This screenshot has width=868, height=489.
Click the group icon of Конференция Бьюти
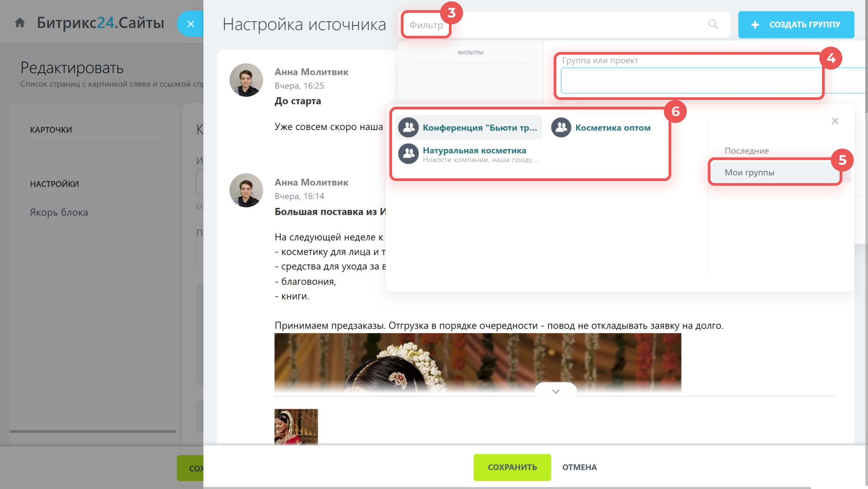click(408, 127)
